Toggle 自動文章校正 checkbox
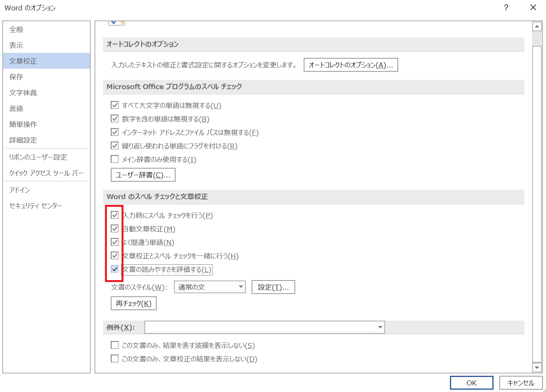Screen dimensions: 546x392 tap(115, 228)
